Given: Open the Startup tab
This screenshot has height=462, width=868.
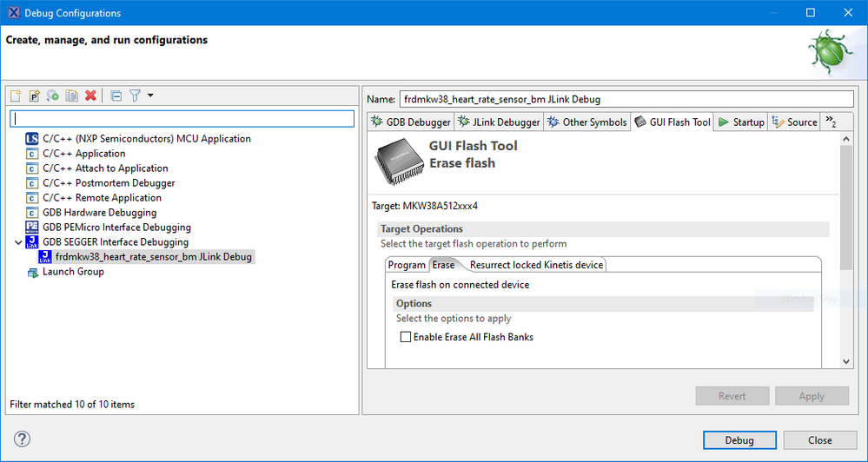Looking at the screenshot, I should (740, 122).
